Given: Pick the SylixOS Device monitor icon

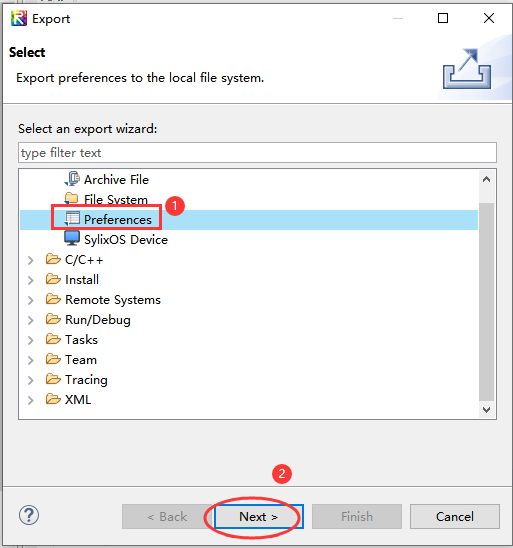Looking at the screenshot, I should click(72, 239).
